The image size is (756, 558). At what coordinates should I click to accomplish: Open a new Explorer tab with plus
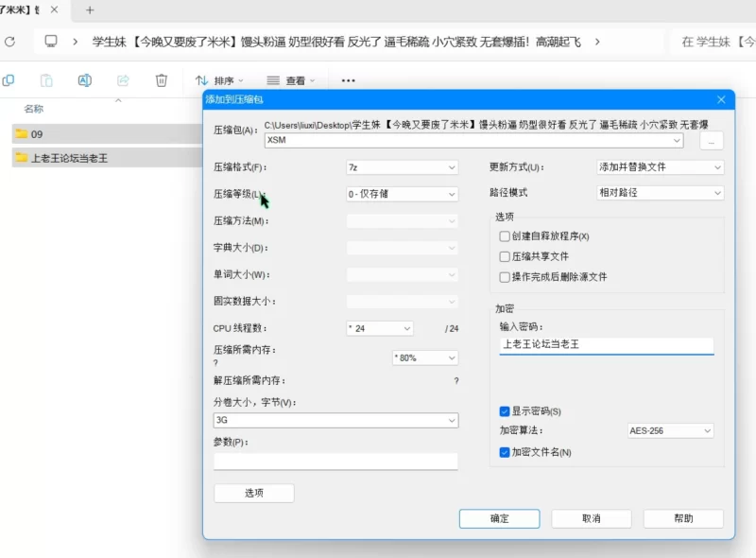pyautogui.click(x=90, y=10)
